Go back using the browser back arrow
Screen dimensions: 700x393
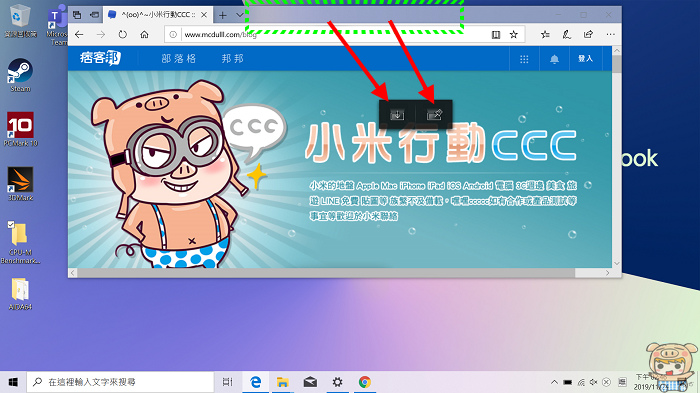(x=79, y=34)
